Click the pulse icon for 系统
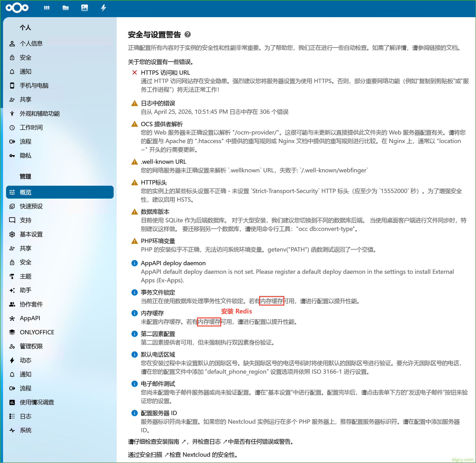476x463 pixels. [x=12, y=430]
